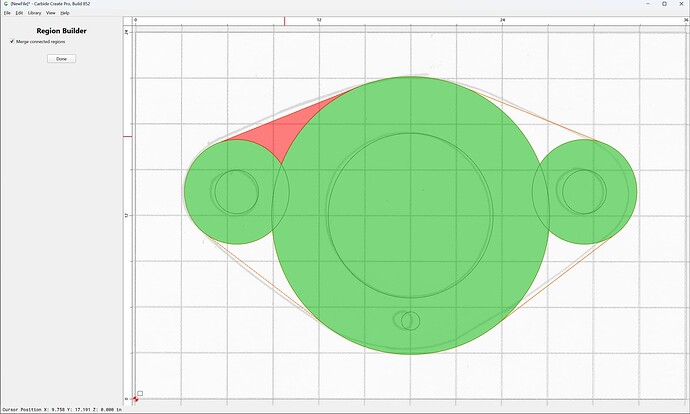
Task: Click the Region Builder heading
Action: (x=62, y=31)
